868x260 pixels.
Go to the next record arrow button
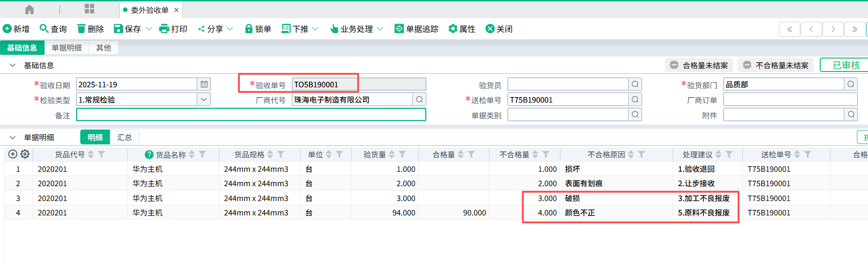[833, 29]
